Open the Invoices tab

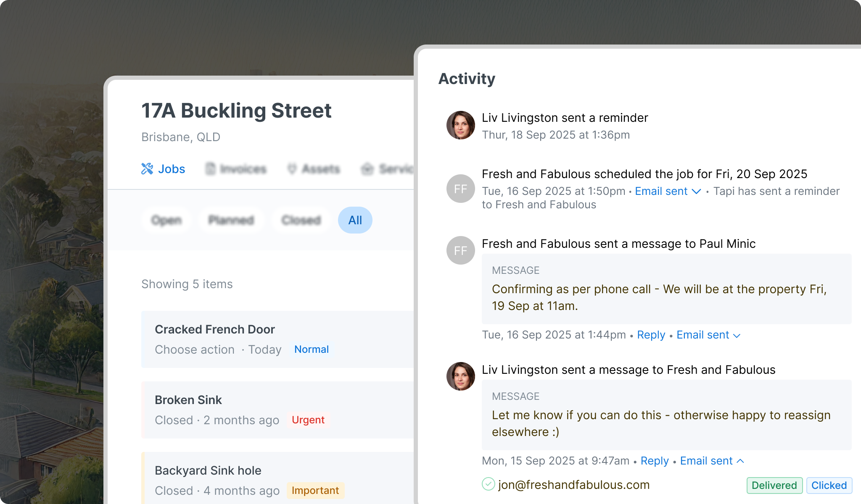coord(243,169)
